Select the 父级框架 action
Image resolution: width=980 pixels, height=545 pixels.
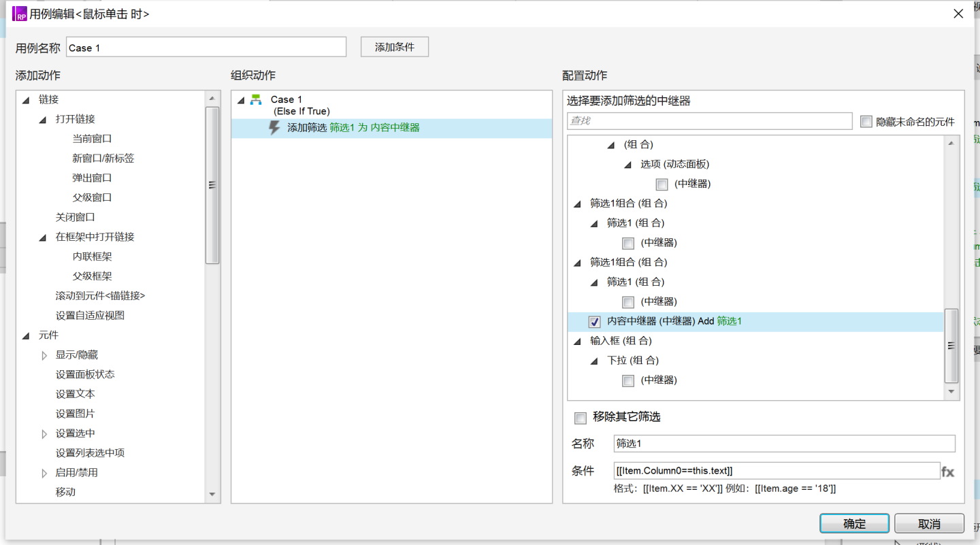point(92,277)
